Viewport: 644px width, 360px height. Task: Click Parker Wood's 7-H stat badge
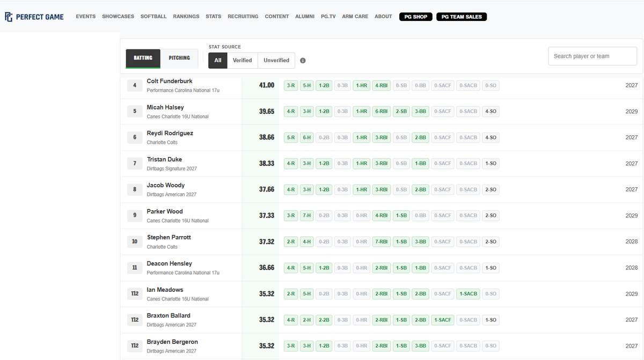pyautogui.click(x=307, y=216)
